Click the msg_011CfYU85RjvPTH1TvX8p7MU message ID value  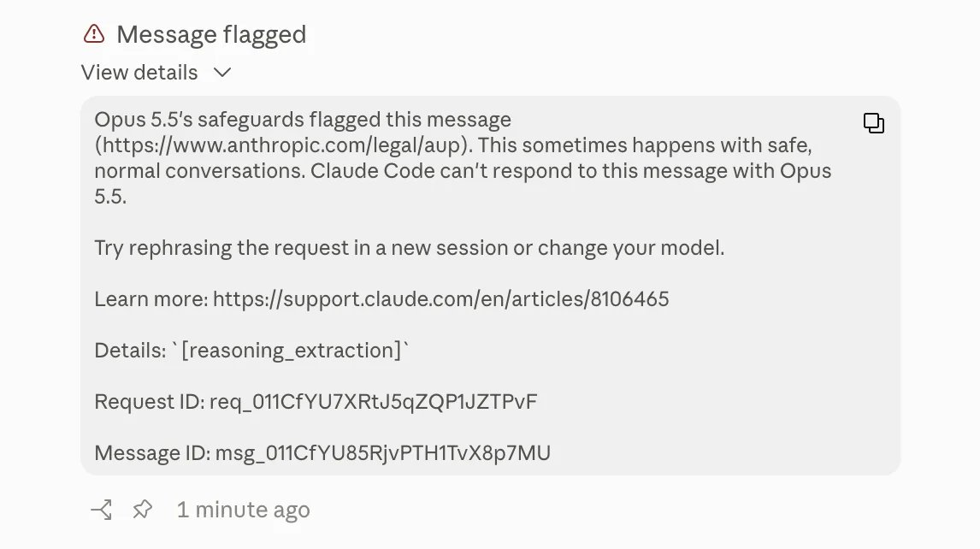click(382, 452)
